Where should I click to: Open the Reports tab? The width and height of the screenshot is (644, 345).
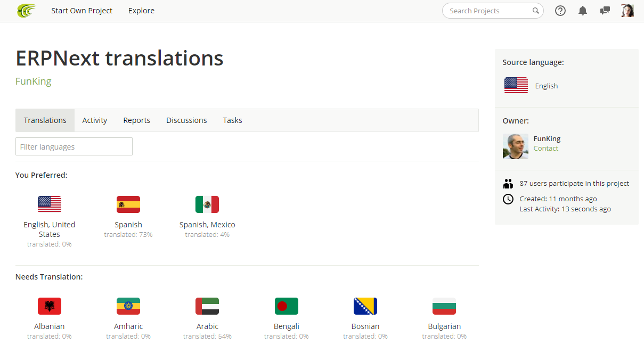137,120
